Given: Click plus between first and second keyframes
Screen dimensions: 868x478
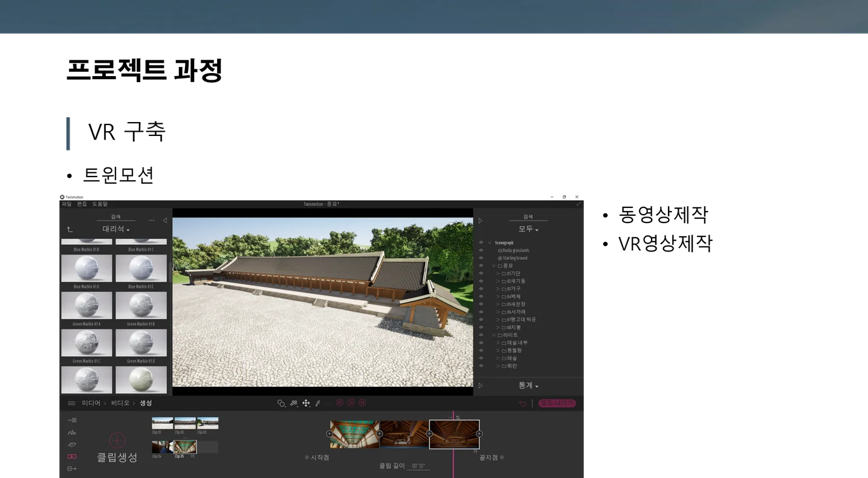Looking at the screenshot, I should [x=380, y=434].
